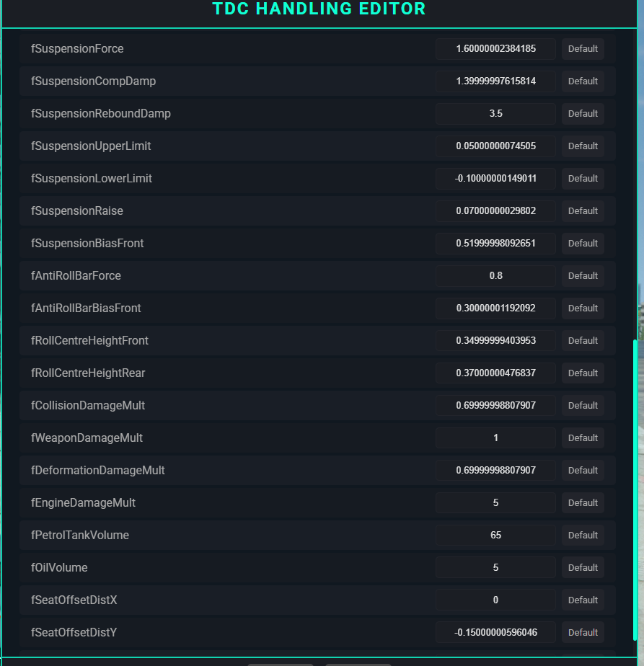Edit the fOilVolume value field
This screenshot has width=644, height=666.
tap(495, 568)
